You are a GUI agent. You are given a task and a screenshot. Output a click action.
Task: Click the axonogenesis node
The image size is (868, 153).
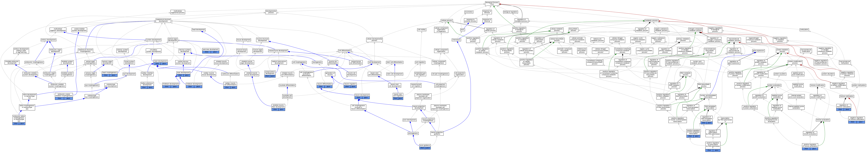413,133
